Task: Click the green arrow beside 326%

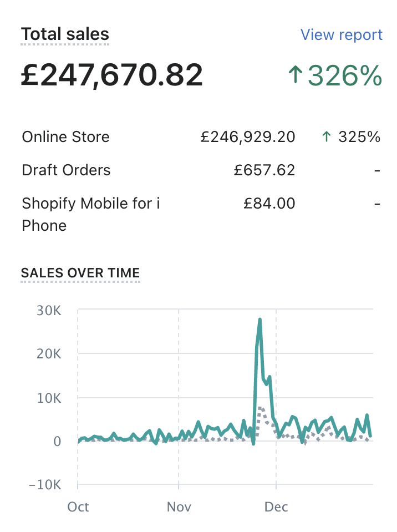Action: 296,75
